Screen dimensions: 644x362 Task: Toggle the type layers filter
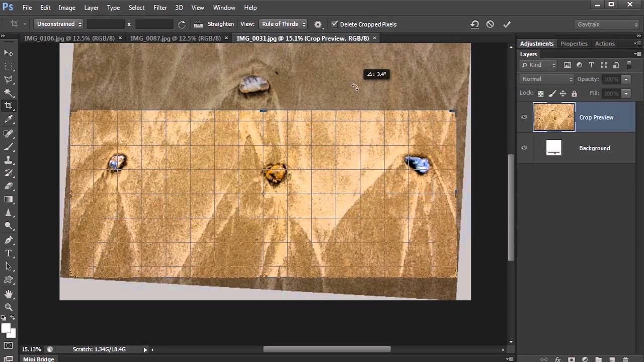coord(591,65)
